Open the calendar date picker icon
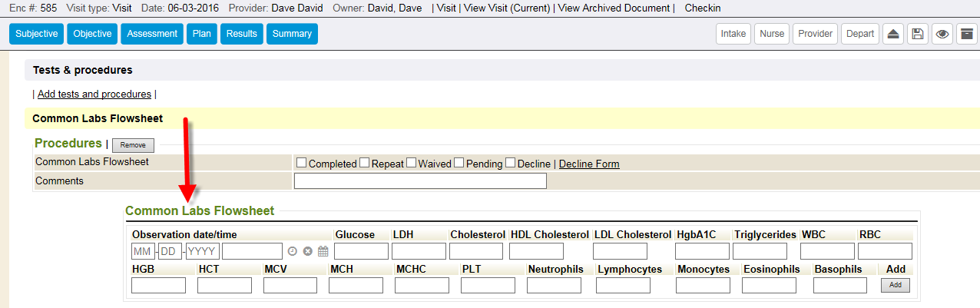The image size is (980, 308). 323,251
